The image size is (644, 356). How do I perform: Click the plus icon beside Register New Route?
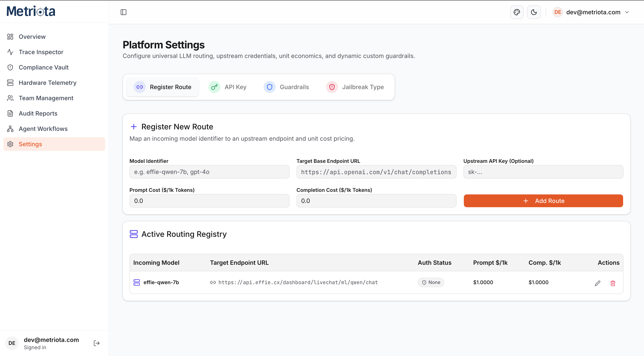134,127
